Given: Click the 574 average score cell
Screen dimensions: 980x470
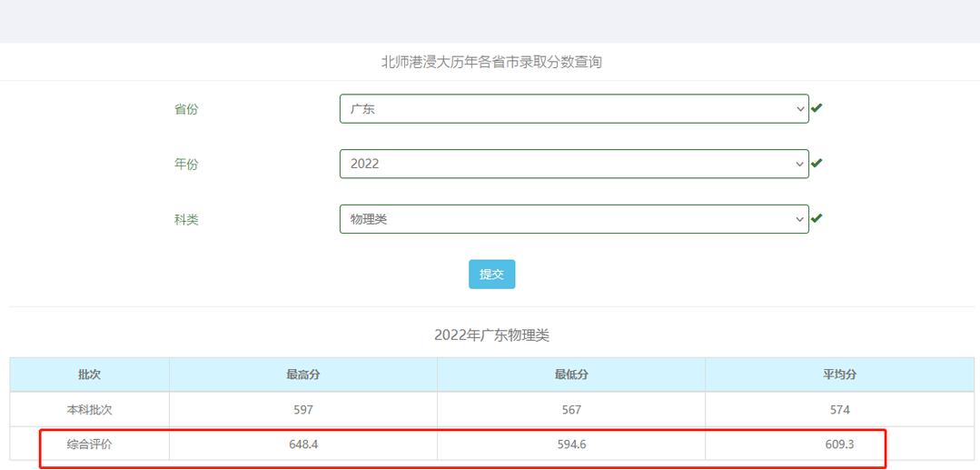Looking at the screenshot, I should [x=839, y=410].
